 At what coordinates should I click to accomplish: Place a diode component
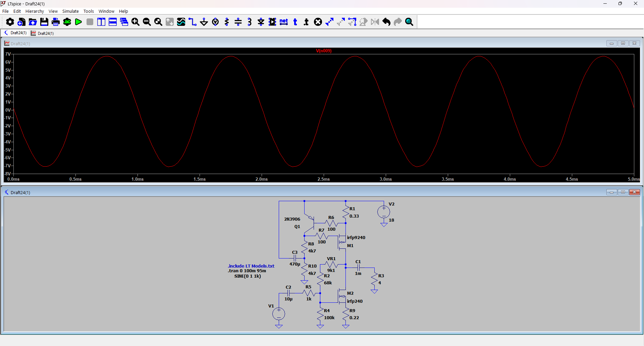click(261, 22)
